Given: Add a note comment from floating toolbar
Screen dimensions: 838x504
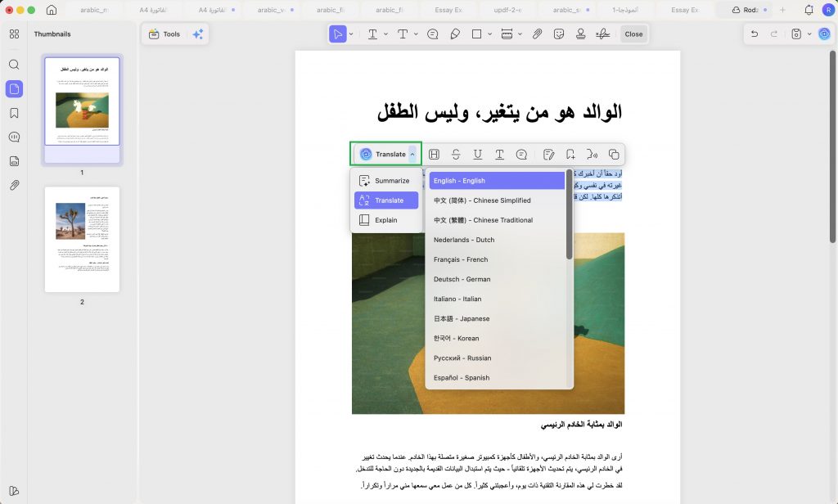Looking at the screenshot, I should 521,155.
